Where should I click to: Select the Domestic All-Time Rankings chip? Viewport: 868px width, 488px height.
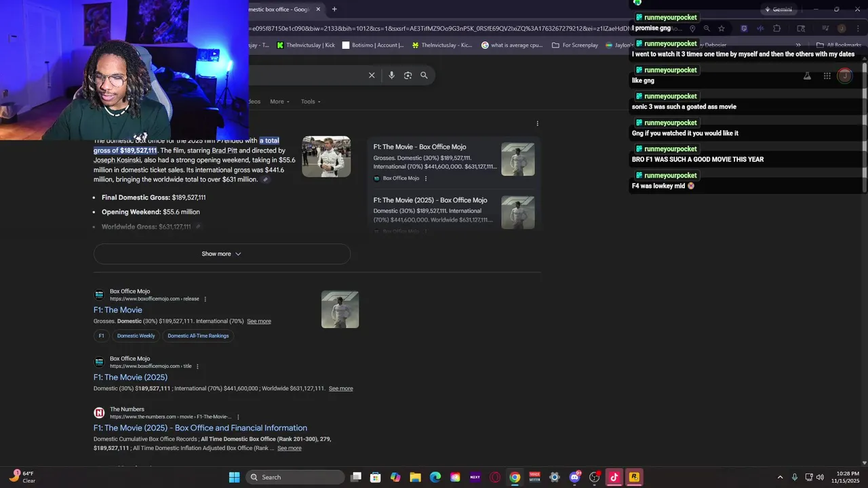click(x=198, y=335)
